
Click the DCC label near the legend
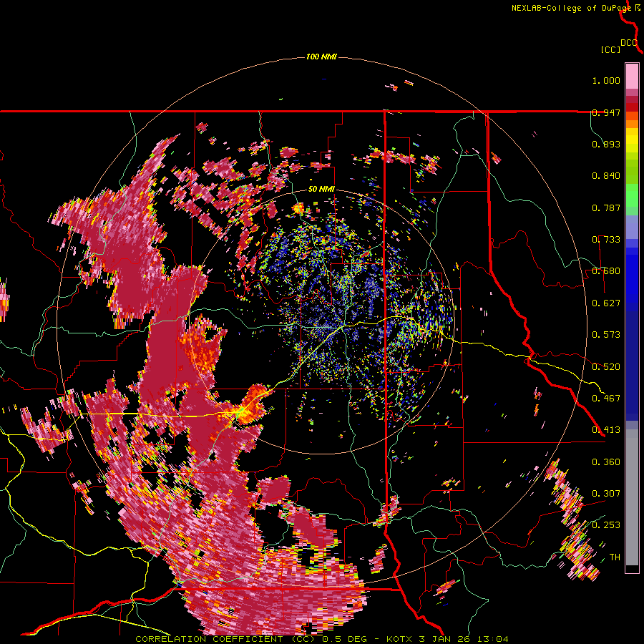629,43
